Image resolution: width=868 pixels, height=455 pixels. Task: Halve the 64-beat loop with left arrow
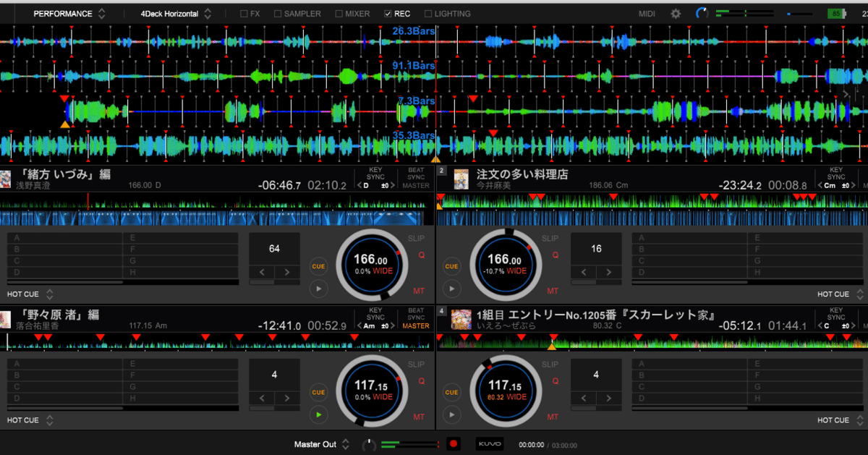coord(262,273)
